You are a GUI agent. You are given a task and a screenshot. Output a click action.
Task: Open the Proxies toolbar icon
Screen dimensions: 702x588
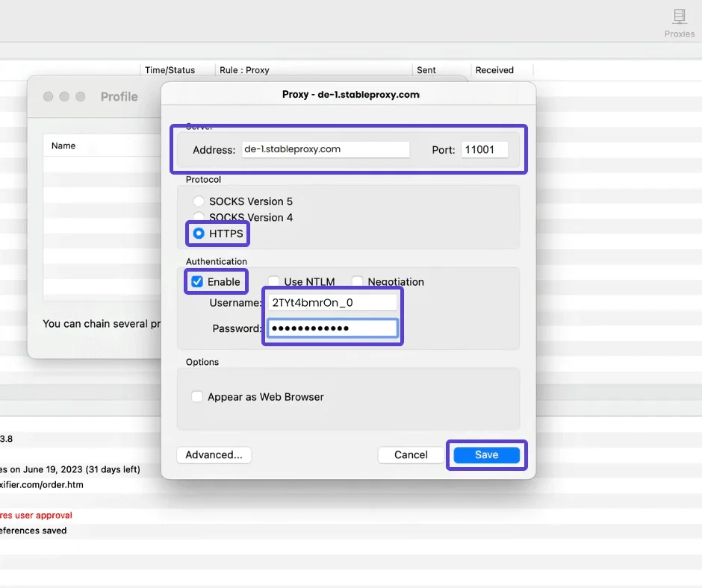(x=679, y=22)
